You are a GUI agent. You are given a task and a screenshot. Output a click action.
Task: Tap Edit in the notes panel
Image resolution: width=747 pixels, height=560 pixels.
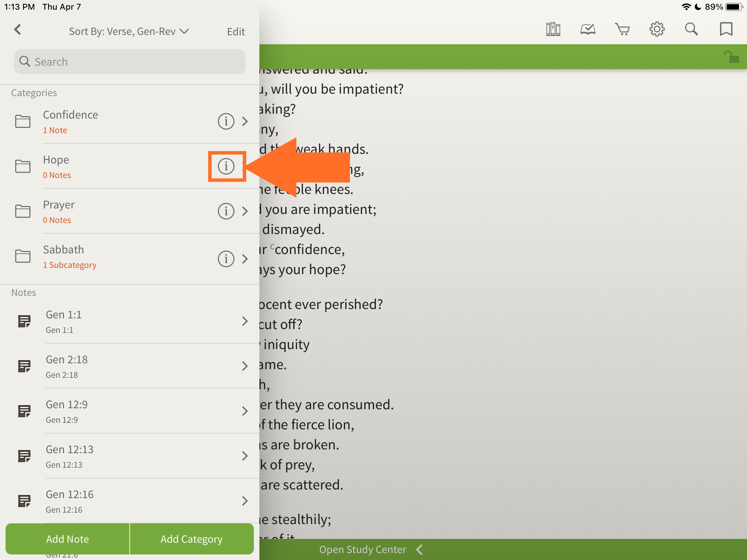(x=236, y=31)
